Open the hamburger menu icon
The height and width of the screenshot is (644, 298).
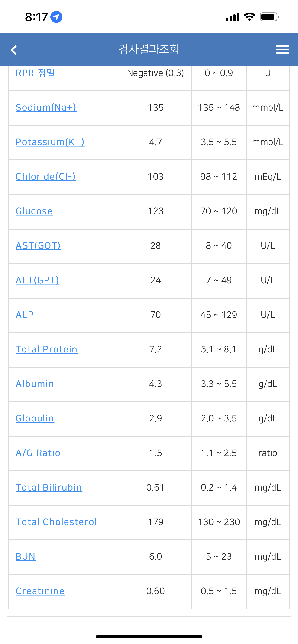[x=282, y=49]
